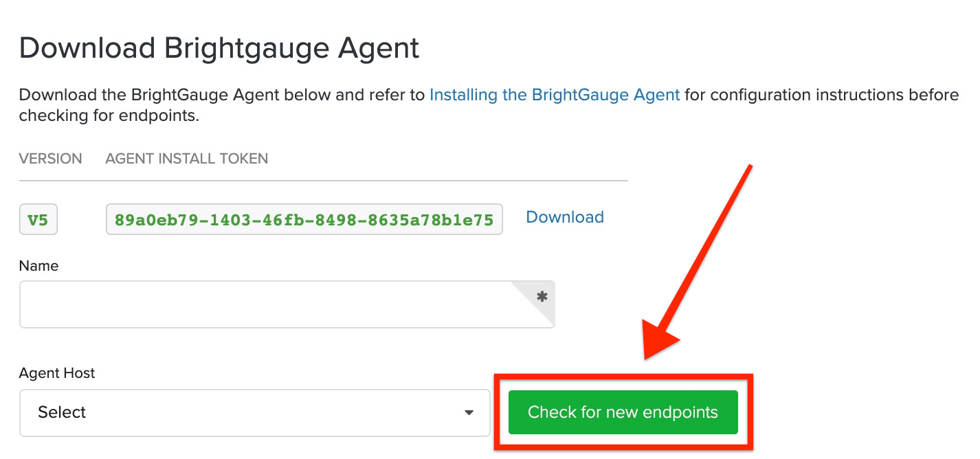The image size is (980, 459).
Task: Open the Agent Host Select dropdown
Action: [254, 413]
